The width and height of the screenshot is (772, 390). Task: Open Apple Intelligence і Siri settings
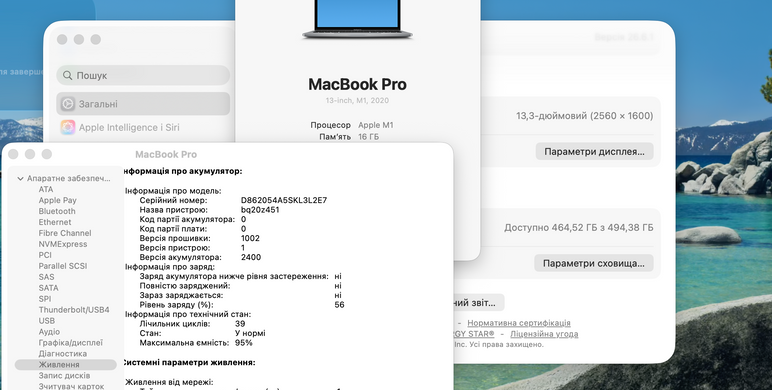[129, 128]
